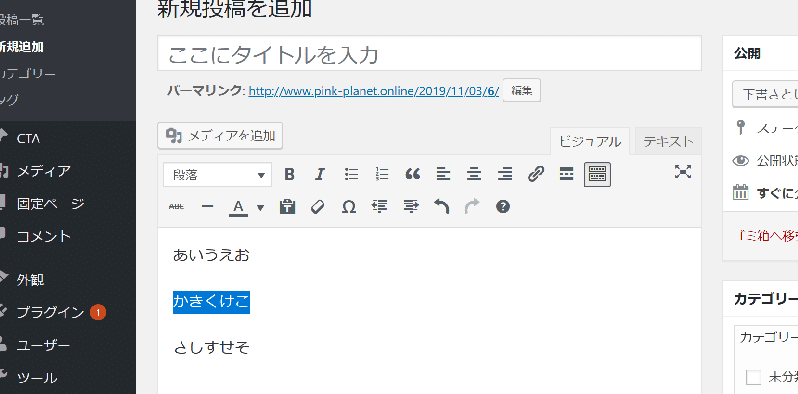Toggle the second toolbar row
The height and width of the screenshot is (394, 798).
pyautogui.click(x=597, y=175)
